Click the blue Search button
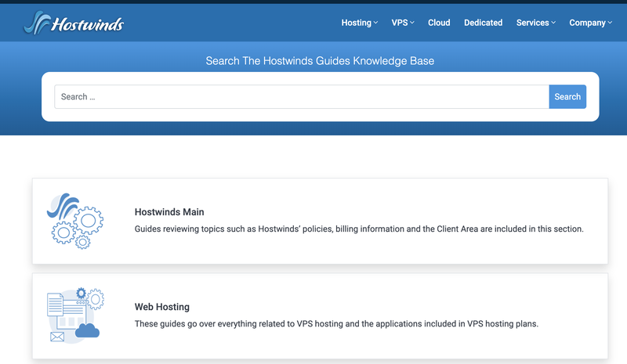This screenshot has width=627, height=364. tap(567, 97)
